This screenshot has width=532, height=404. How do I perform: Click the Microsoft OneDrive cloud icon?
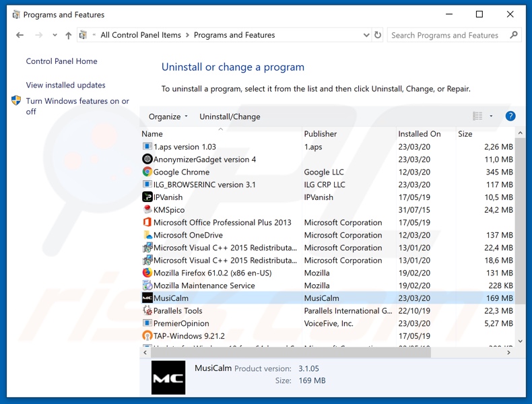coord(147,235)
